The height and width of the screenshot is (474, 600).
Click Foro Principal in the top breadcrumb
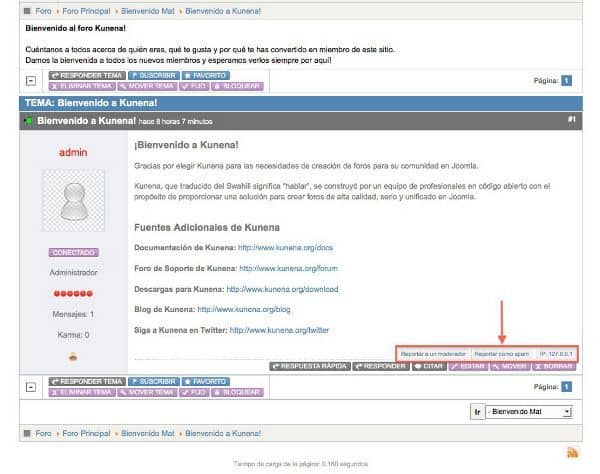tap(86, 11)
